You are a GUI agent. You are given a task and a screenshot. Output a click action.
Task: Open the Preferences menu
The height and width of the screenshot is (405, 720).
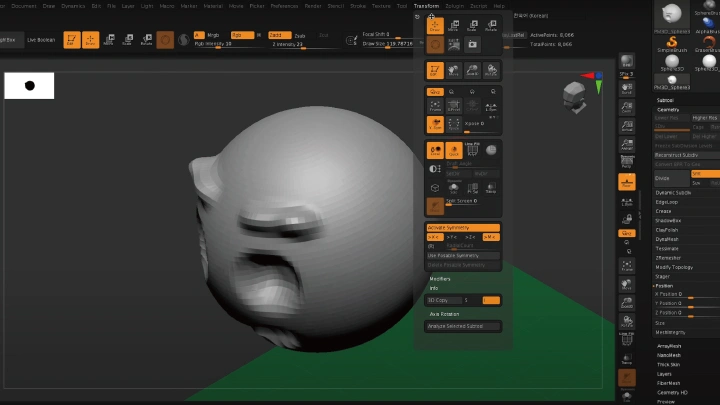coord(284,6)
